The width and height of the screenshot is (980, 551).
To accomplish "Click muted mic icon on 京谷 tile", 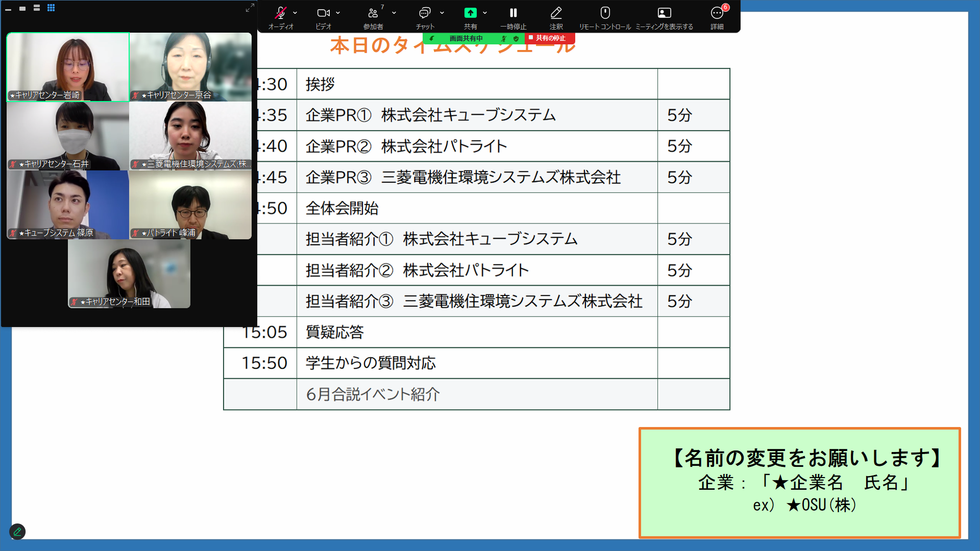I will 136,95.
